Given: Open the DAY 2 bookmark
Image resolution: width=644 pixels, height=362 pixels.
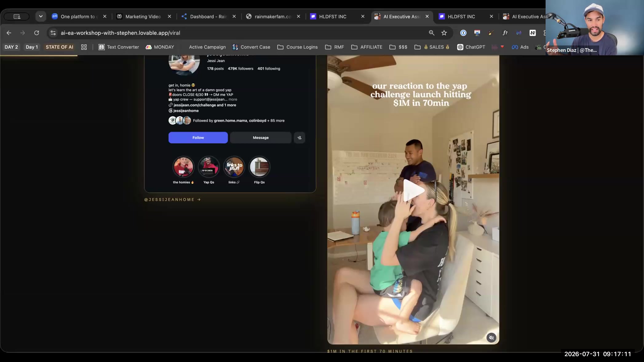Looking at the screenshot, I should click(x=11, y=47).
